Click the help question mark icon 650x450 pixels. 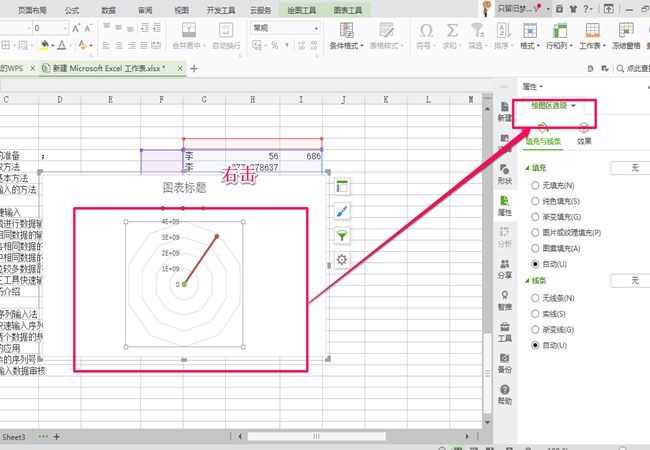(x=586, y=9)
